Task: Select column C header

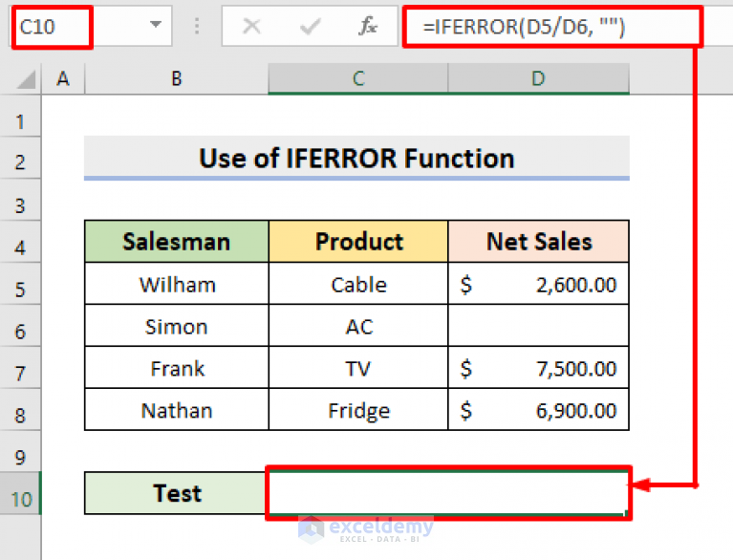Action: point(358,78)
